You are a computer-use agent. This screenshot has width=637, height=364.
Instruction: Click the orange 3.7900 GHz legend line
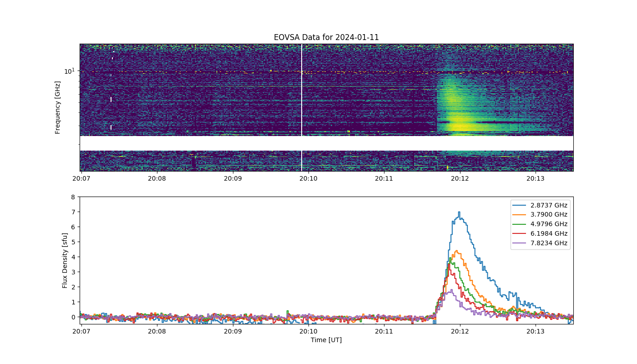(x=522, y=215)
